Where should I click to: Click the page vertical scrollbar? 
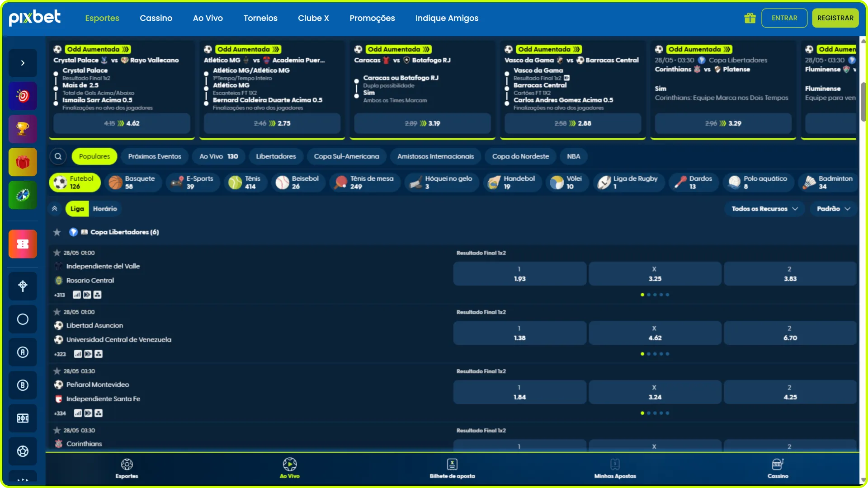click(863, 102)
